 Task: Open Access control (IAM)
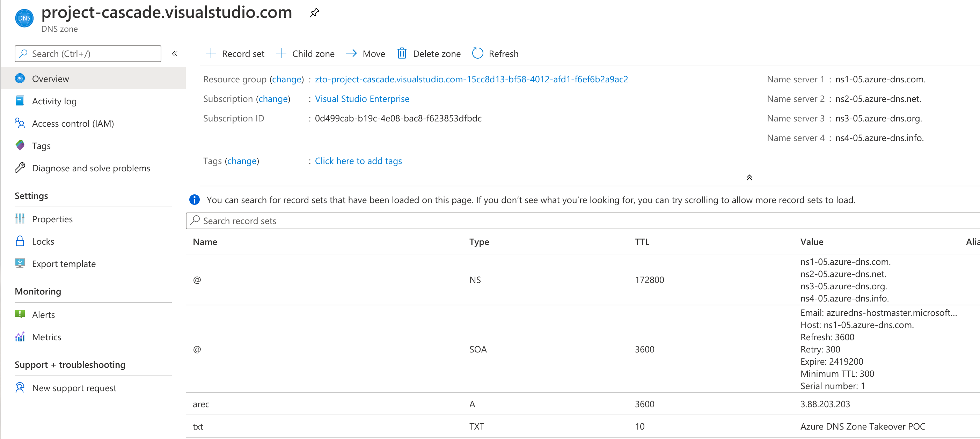[x=73, y=123]
